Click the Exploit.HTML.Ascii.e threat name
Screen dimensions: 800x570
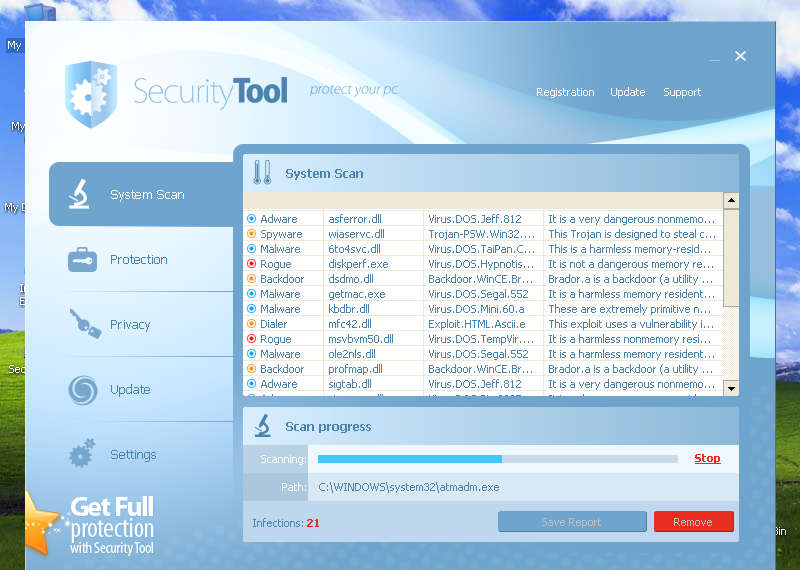point(477,324)
